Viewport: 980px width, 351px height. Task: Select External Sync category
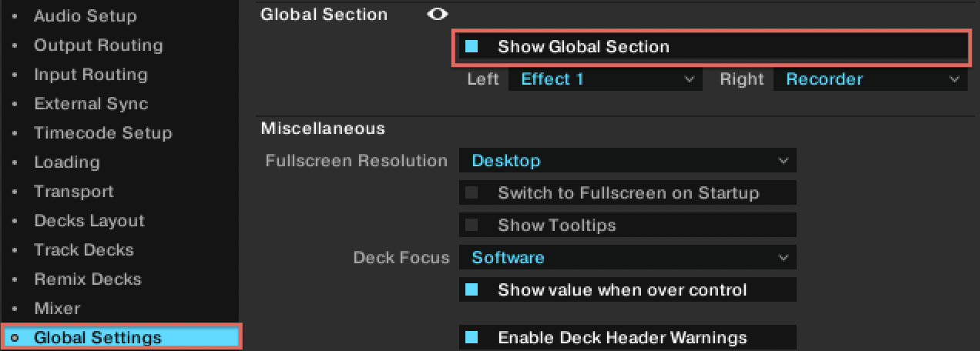tap(91, 104)
